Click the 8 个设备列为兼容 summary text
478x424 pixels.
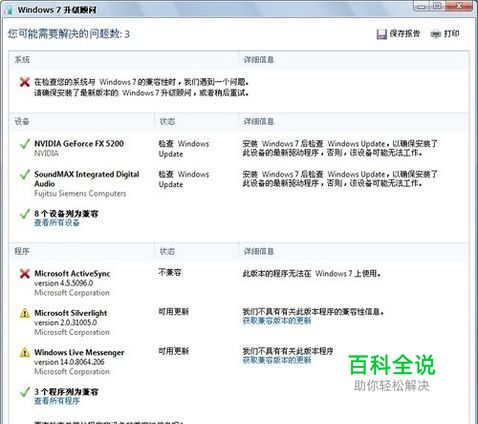66,214
